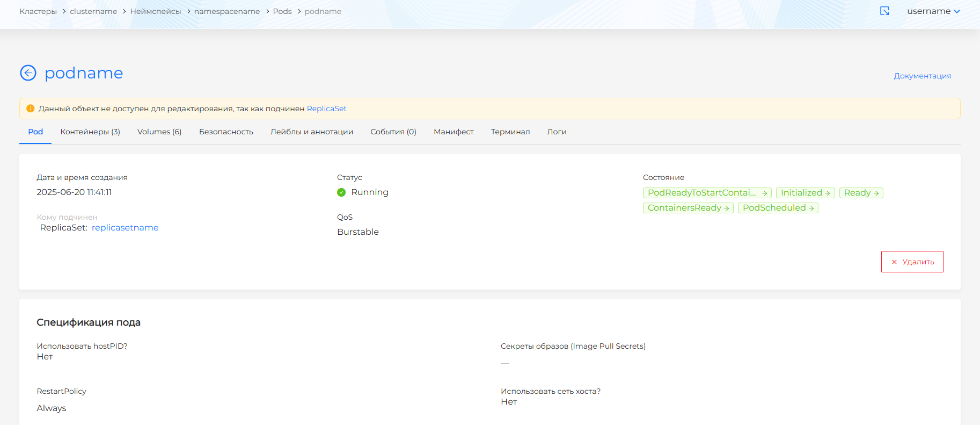The height and width of the screenshot is (425, 980).
Task: Go to the Терминал tab
Action: (x=510, y=132)
